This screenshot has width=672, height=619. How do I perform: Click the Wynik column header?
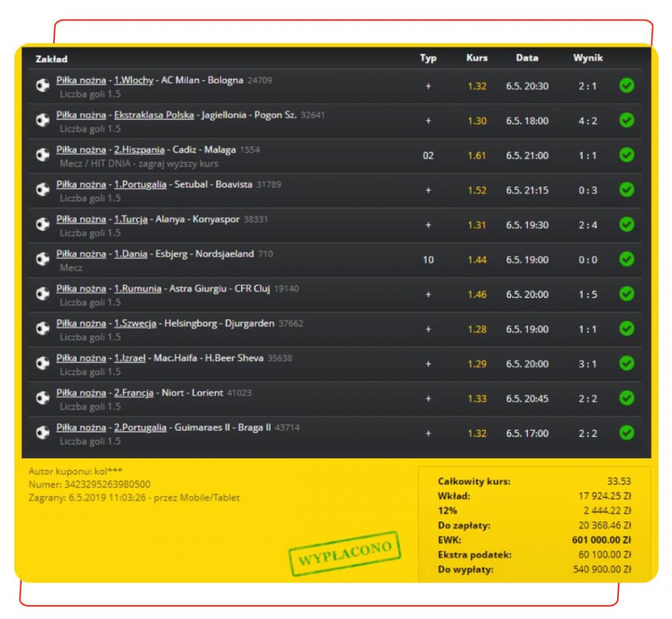[588, 59]
